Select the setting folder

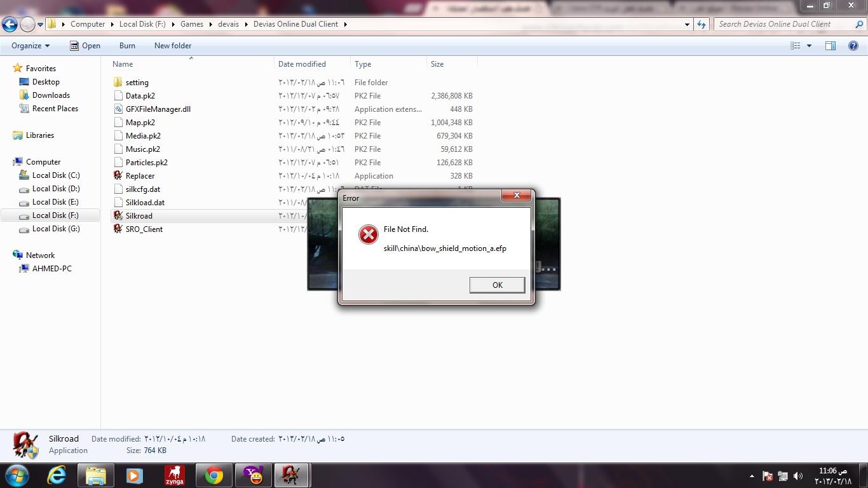(x=137, y=83)
